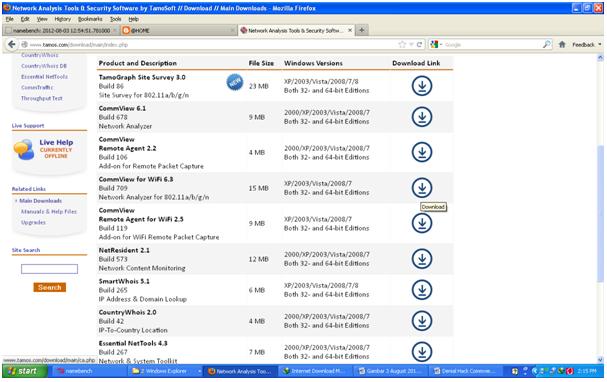Switch to nanebench in the taskbar

[x=89, y=371]
